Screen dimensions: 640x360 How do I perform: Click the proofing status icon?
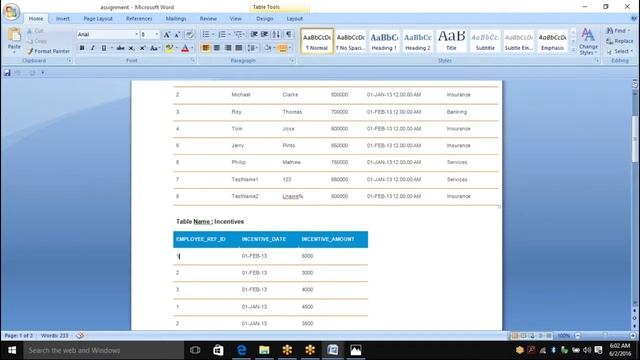[80, 336]
